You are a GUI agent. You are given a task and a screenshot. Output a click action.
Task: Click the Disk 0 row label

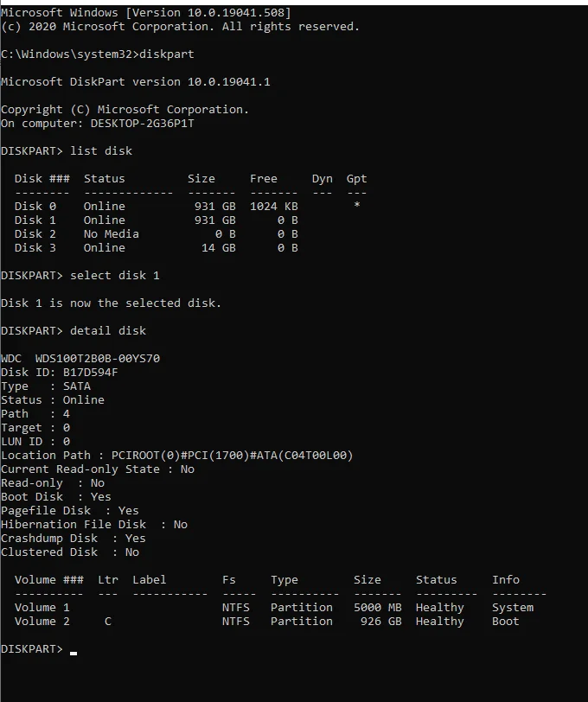tap(35, 207)
